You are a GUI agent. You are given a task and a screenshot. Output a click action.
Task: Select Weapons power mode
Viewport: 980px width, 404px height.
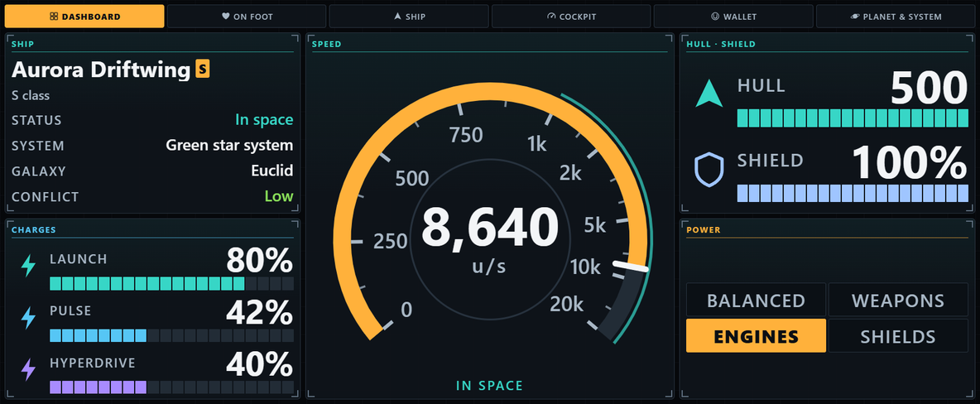coord(898,301)
